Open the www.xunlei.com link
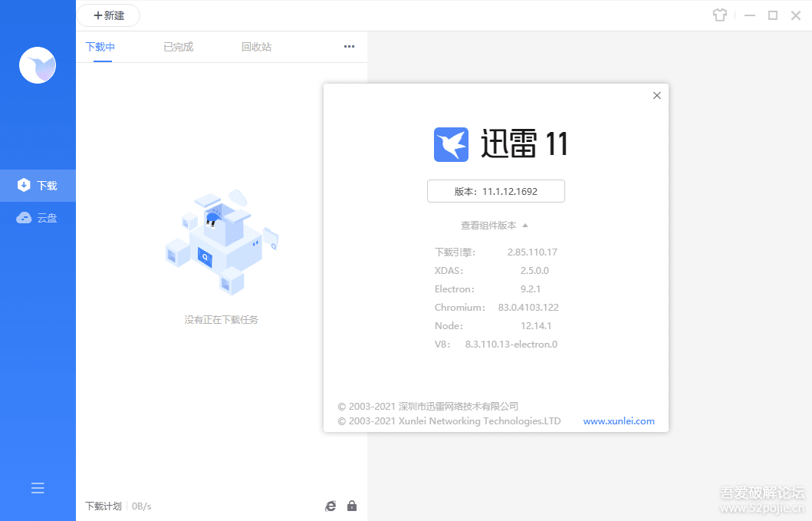The width and height of the screenshot is (812, 521). click(619, 421)
